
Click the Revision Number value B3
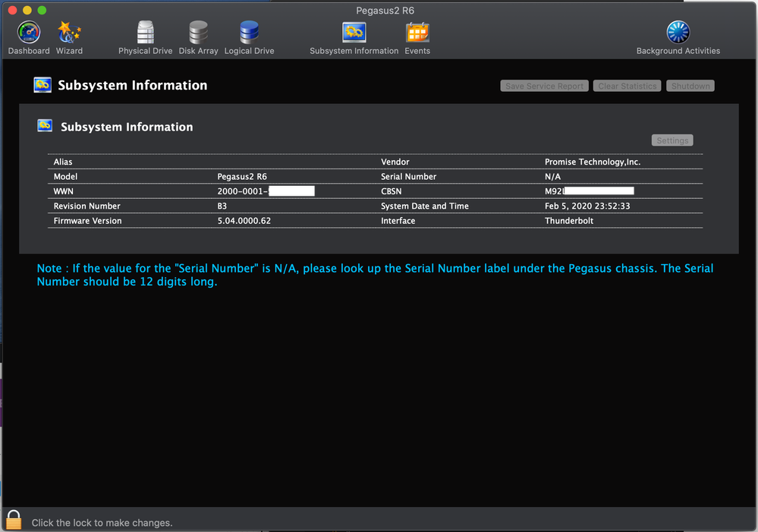pyautogui.click(x=222, y=206)
